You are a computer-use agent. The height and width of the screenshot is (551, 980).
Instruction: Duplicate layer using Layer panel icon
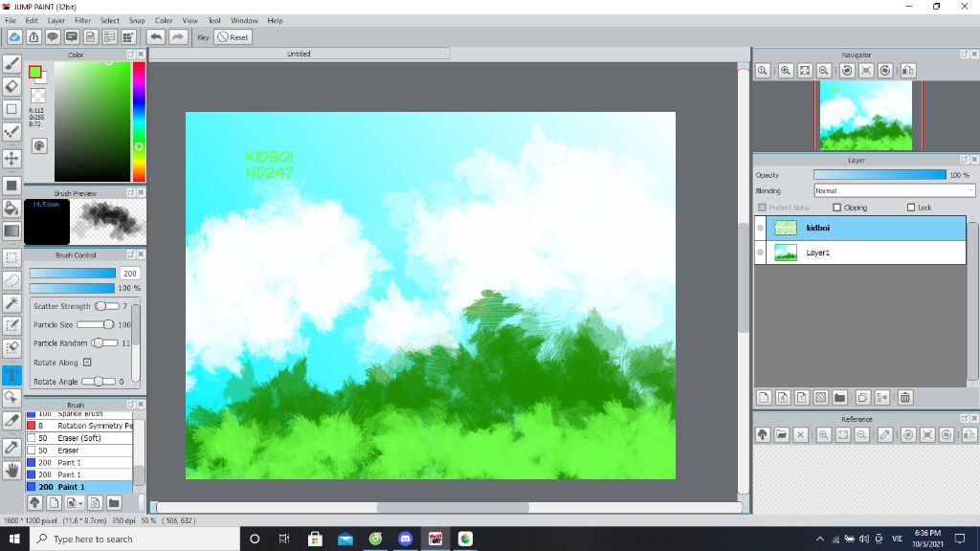coord(862,397)
